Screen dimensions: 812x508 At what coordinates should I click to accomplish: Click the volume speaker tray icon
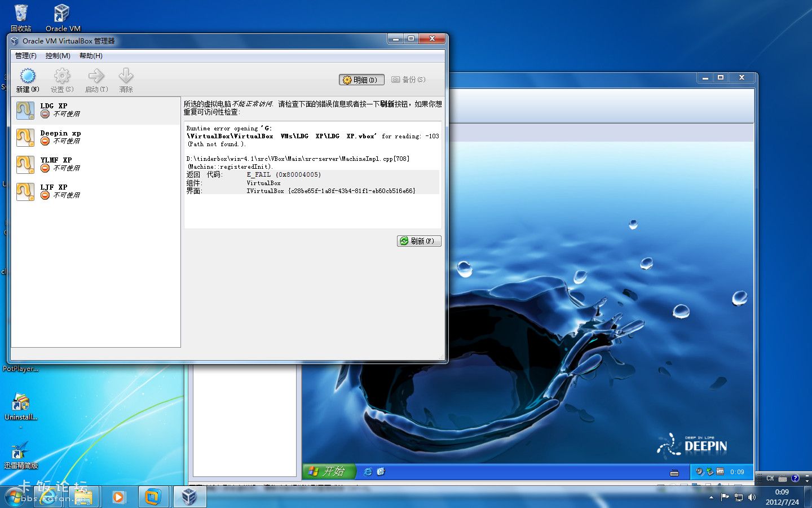click(x=752, y=497)
